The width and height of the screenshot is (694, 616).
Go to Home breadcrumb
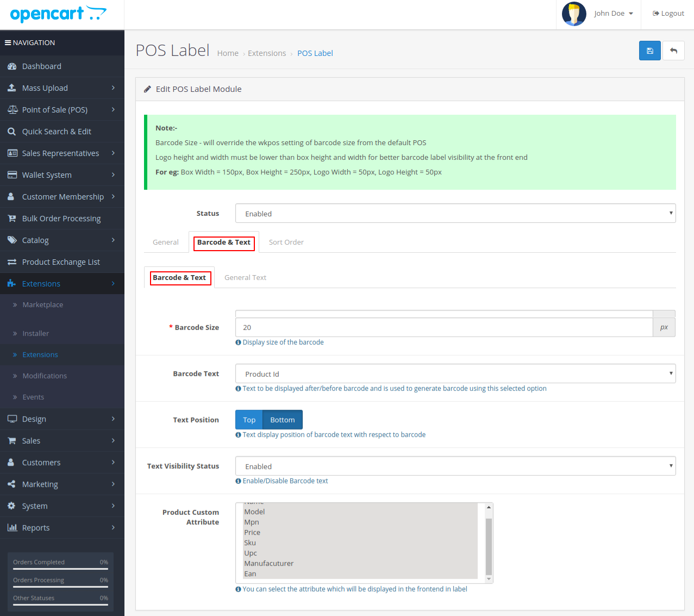pyautogui.click(x=228, y=53)
